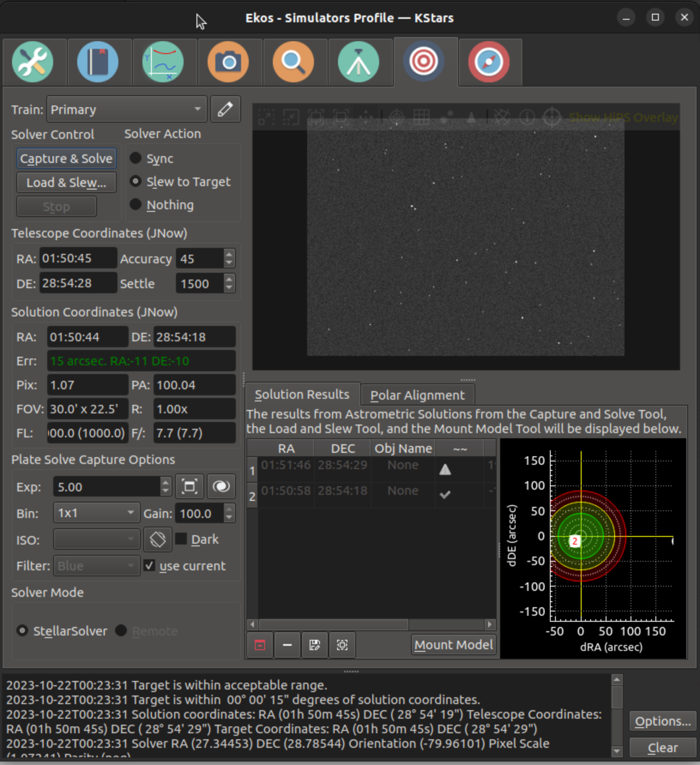This screenshot has width=700, height=765.
Task: Switch to the Polar Alignment tab
Action: click(417, 395)
